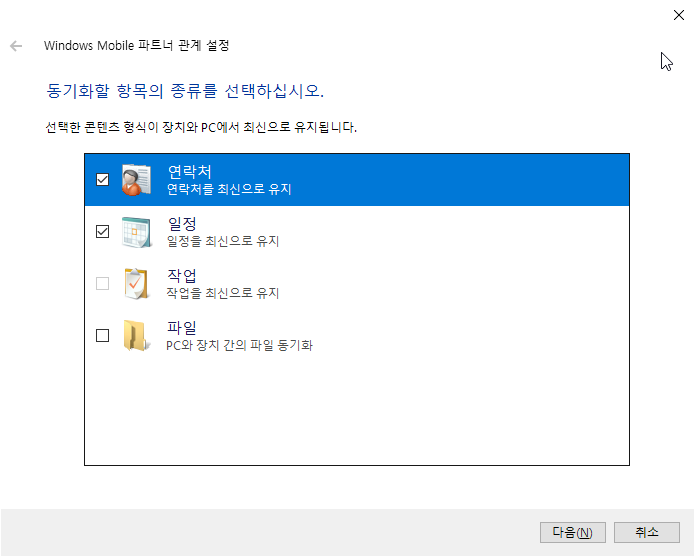Select the 작업 title text
This screenshot has height=557, width=695.
pos(182,276)
